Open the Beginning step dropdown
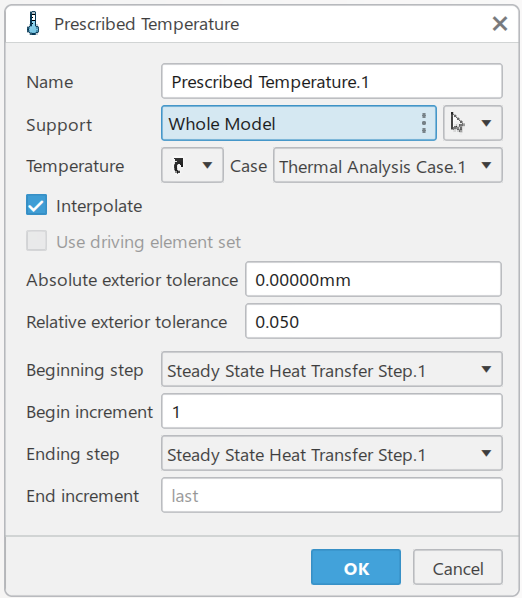Image resolution: width=522 pixels, height=598 pixels. pyautogui.click(x=332, y=369)
